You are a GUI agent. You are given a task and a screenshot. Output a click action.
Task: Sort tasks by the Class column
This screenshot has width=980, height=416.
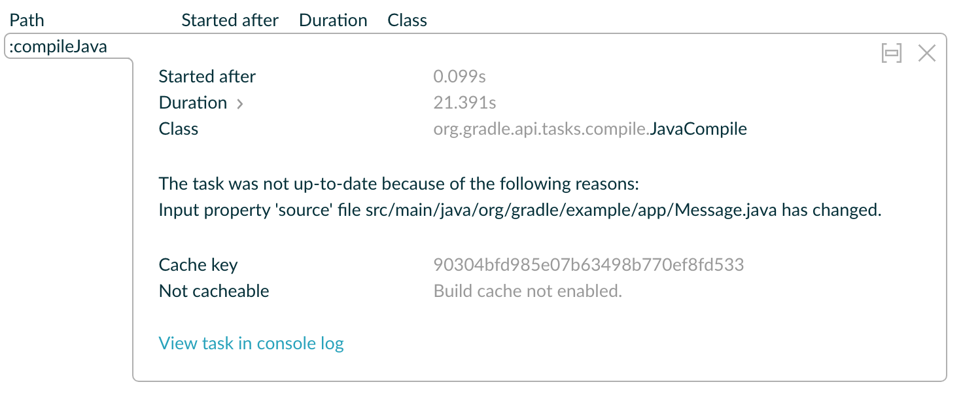[x=407, y=20]
